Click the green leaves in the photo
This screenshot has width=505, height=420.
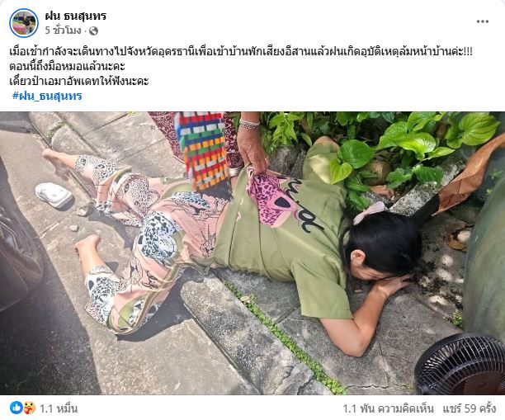pyautogui.click(x=381, y=151)
